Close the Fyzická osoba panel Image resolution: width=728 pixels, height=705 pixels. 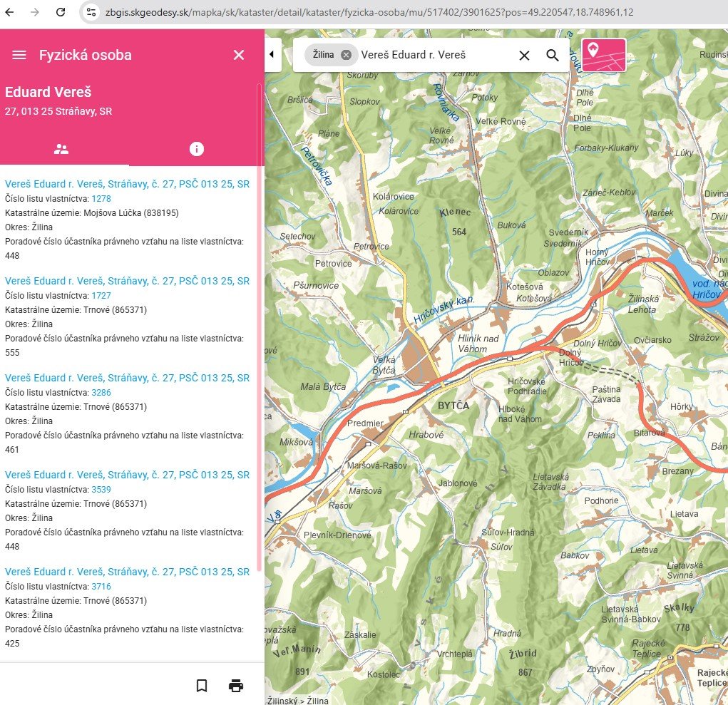(239, 55)
